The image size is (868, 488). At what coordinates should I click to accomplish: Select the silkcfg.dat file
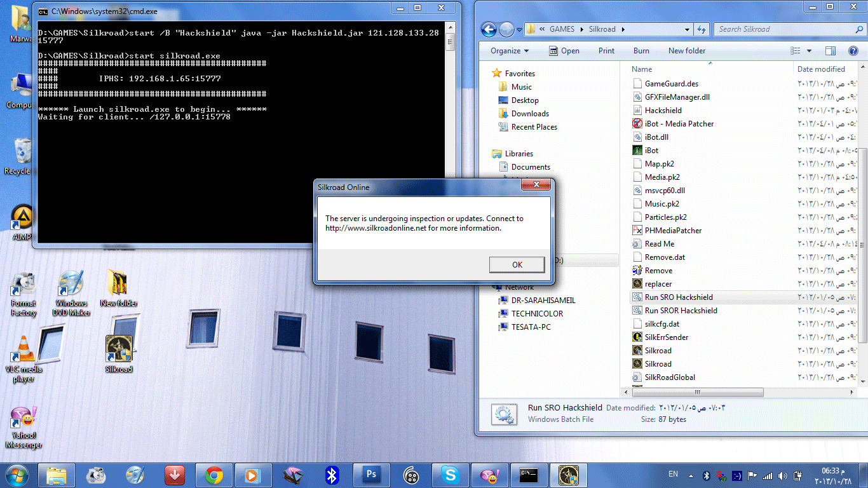coord(656,323)
